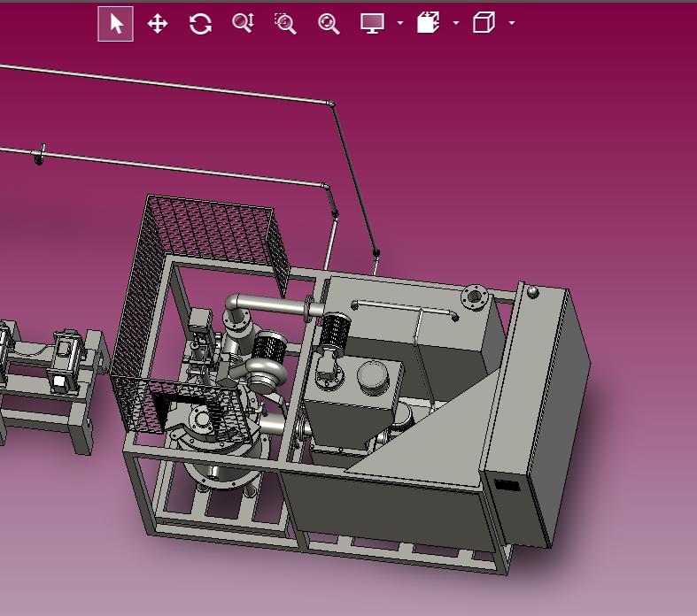Select the arrow pointer tool
The height and width of the screenshot is (616, 697).
pos(115,24)
